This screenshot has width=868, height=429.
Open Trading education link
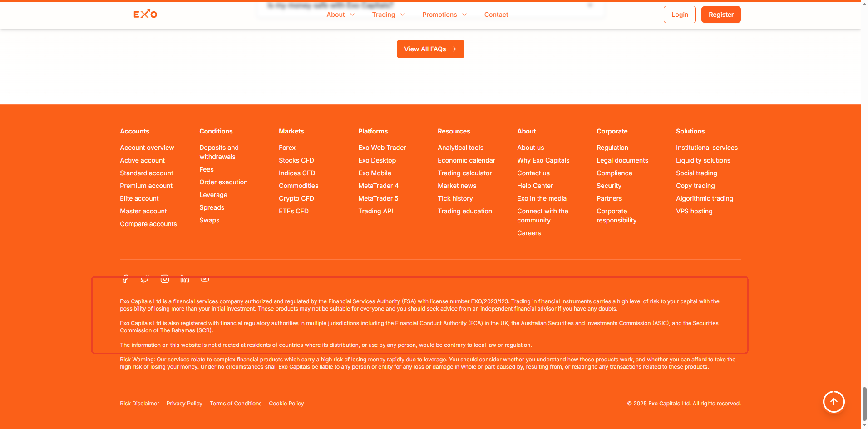pos(465,211)
